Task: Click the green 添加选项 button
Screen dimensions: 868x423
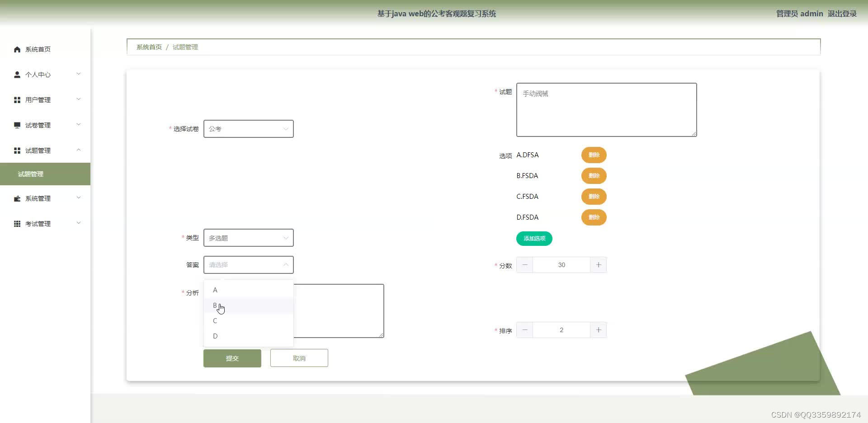Action: [534, 239]
